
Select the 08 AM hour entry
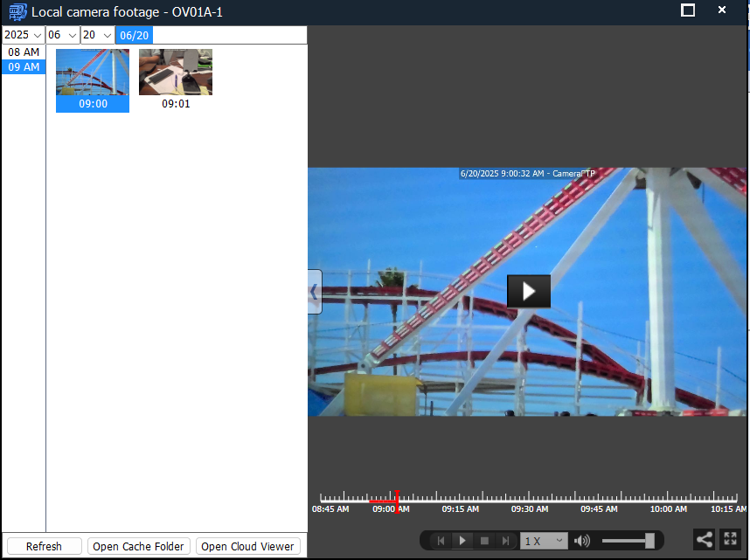click(24, 52)
